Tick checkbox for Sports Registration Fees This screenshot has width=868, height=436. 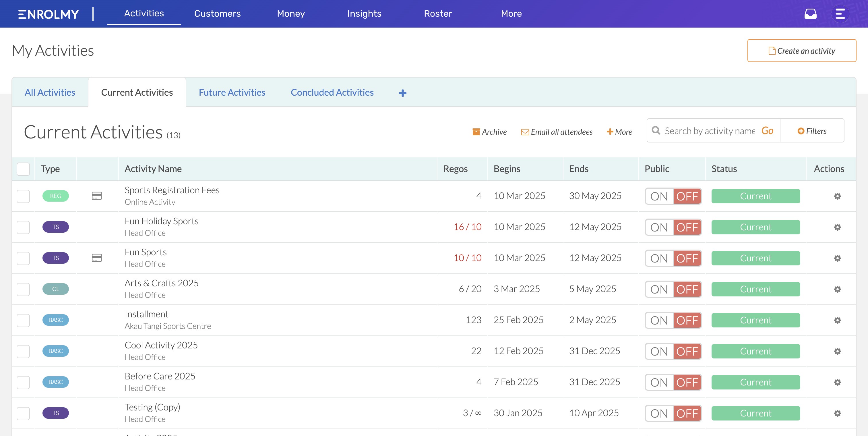point(23,196)
